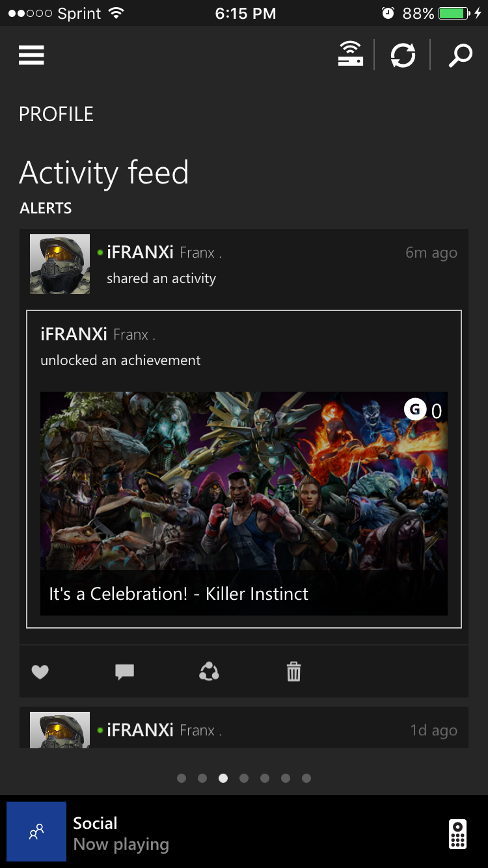Comment on iFRANXi's shared activity
488x868 pixels.
124,671
